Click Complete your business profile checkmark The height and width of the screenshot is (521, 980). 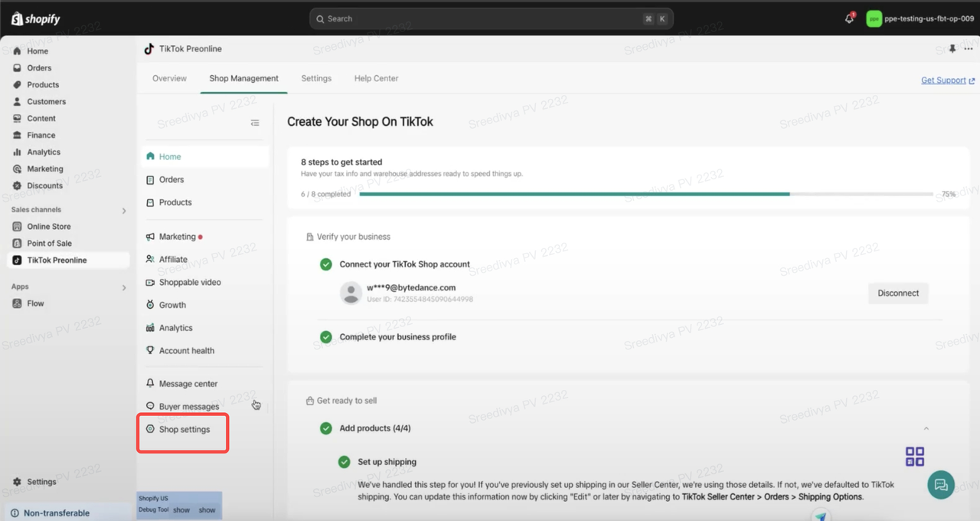point(326,337)
